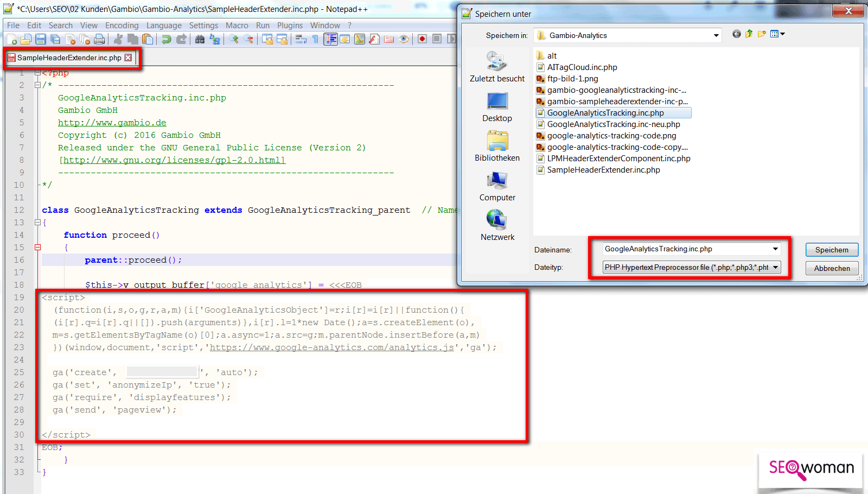
Task: Open the Language menu
Action: pos(164,26)
